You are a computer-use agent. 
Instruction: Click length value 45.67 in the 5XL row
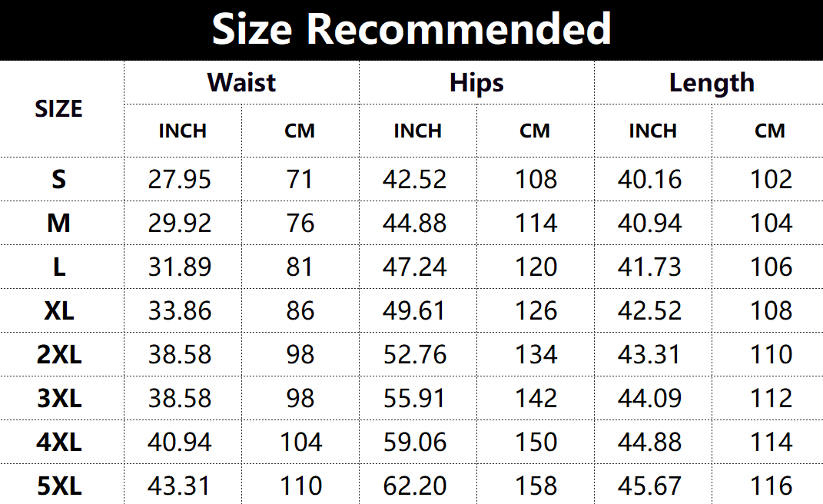[649, 486]
